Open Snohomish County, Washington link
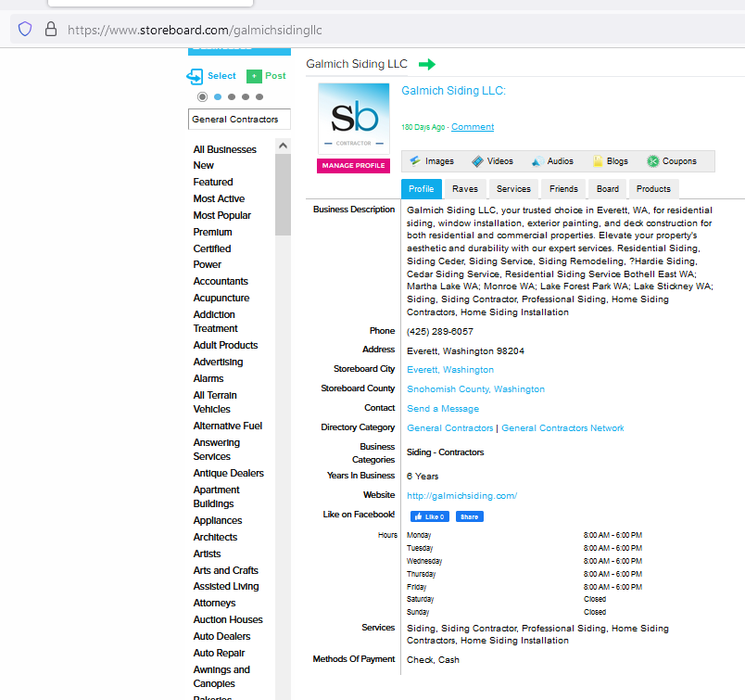This screenshot has height=700, width=745. click(475, 389)
